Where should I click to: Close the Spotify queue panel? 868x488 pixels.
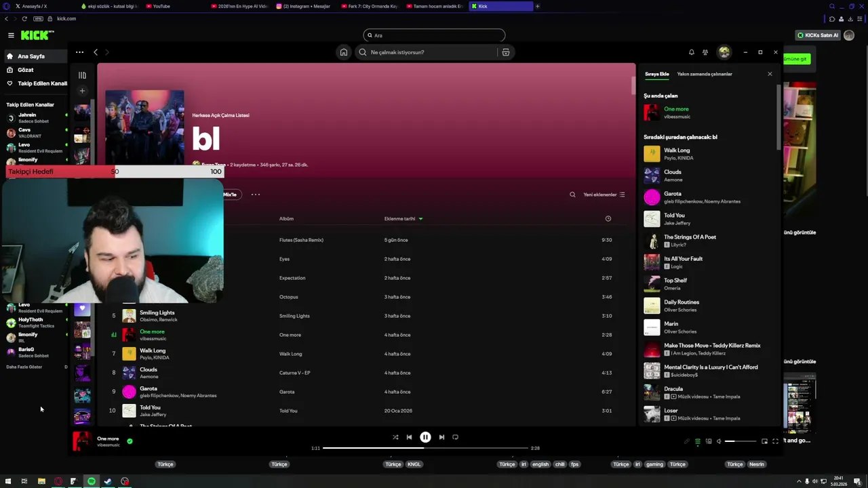tap(770, 74)
